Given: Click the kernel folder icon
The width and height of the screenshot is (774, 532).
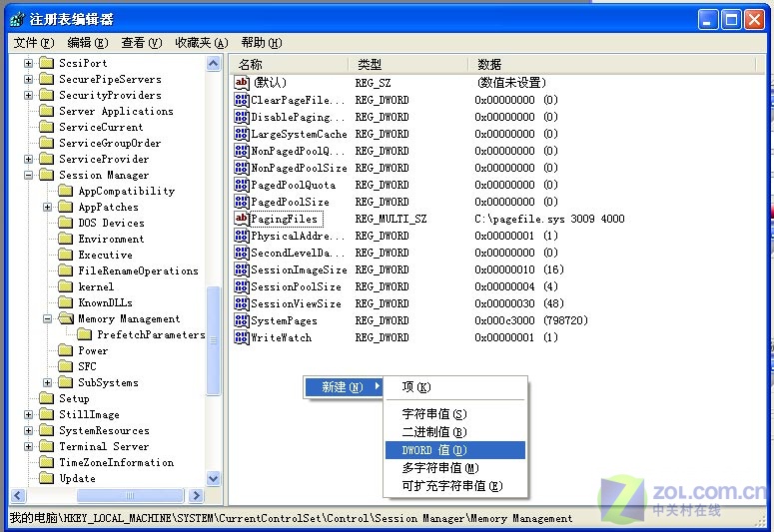Looking at the screenshot, I should [x=65, y=286].
